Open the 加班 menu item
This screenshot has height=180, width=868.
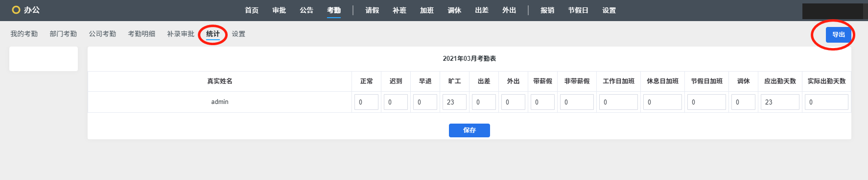coord(427,10)
